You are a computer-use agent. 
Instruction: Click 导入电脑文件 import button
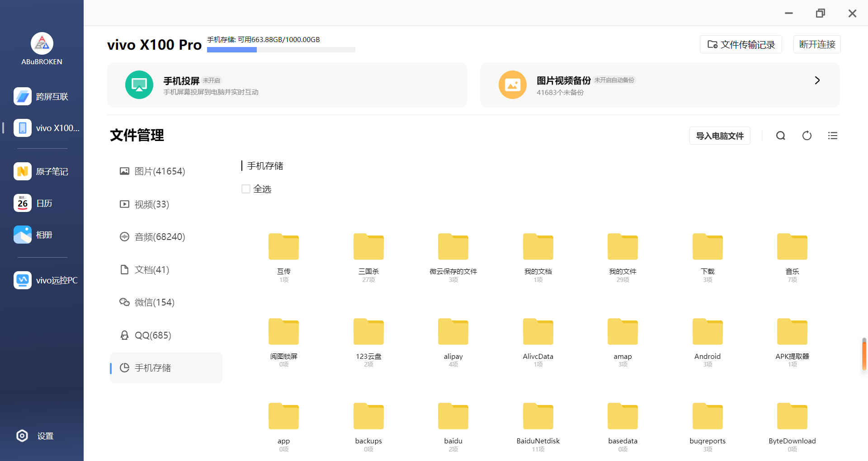tap(720, 136)
